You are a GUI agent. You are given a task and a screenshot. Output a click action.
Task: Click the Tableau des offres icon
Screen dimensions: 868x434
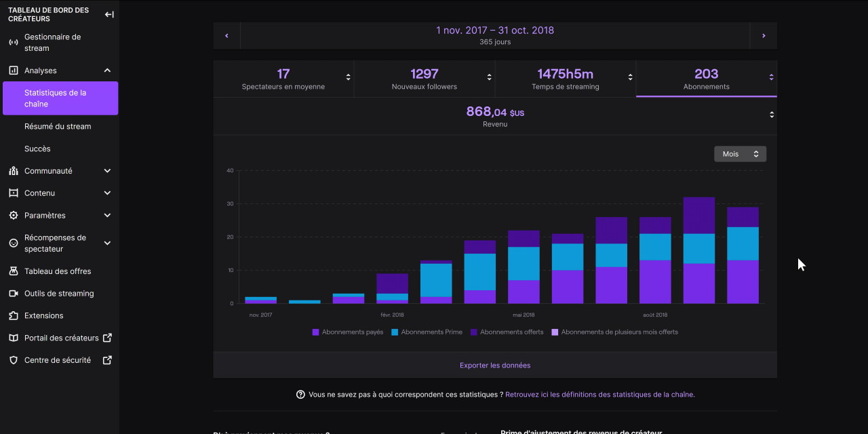pyautogui.click(x=13, y=271)
